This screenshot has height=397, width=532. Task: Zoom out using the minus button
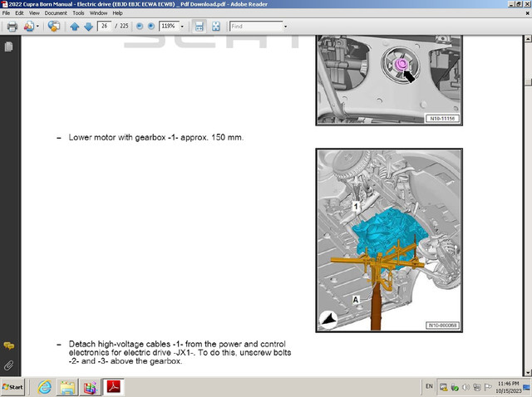click(140, 26)
